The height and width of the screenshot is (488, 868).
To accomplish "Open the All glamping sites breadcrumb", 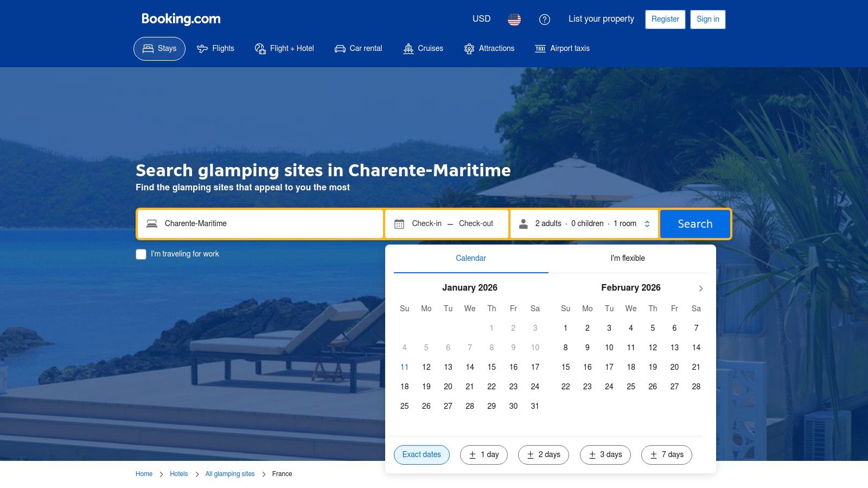I will [230, 474].
